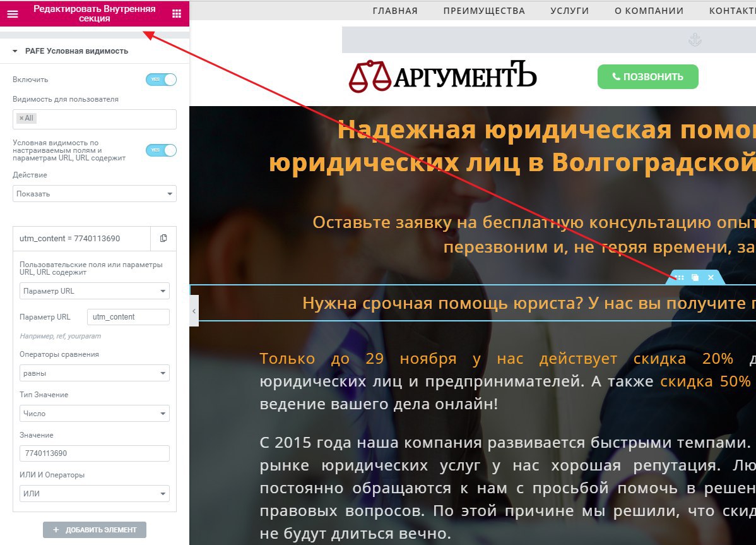The height and width of the screenshot is (545, 756).
Task: Select the Только до 29 ноября paragraph
Action: [x=508, y=381]
